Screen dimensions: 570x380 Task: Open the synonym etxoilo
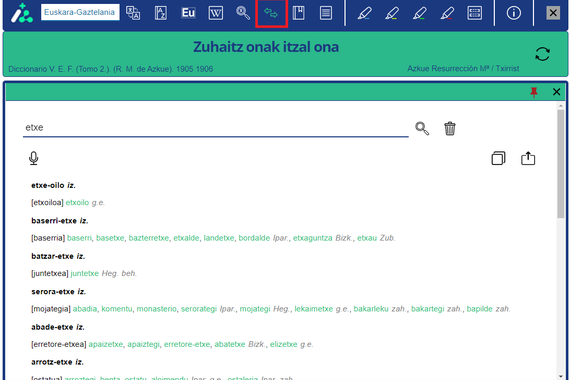coord(77,203)
